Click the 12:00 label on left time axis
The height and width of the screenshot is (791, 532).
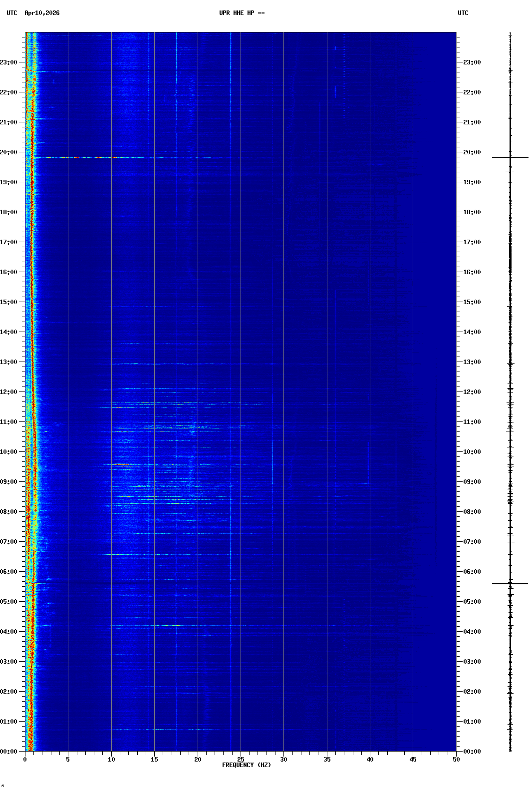pyautogui.click(x=9, y=392)
